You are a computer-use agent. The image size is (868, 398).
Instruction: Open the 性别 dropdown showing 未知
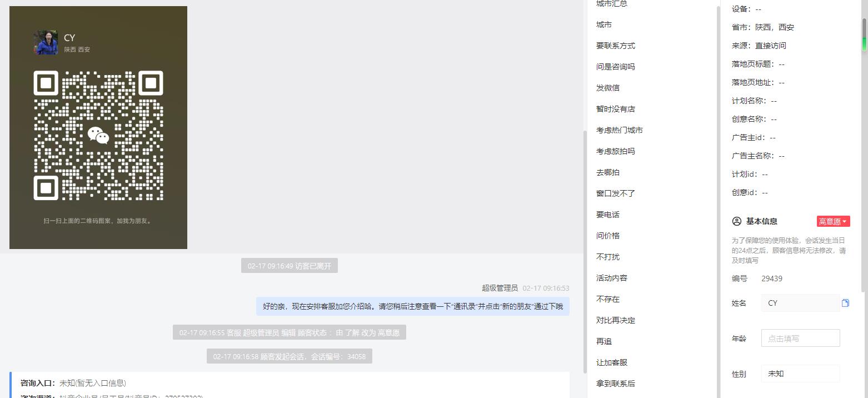click(x=800, y=374)
